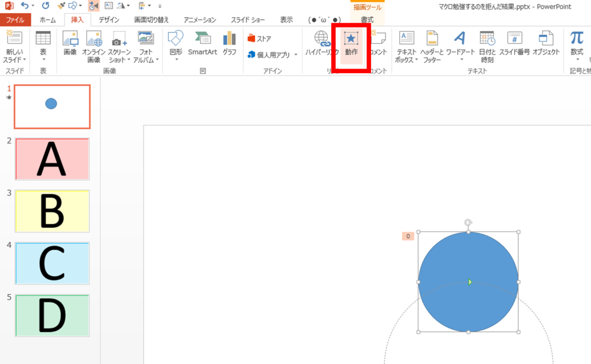Click the animation order tag 0
Image resolution: width=591 pixels, height=364 pixels.
click(x=408, y=237)
